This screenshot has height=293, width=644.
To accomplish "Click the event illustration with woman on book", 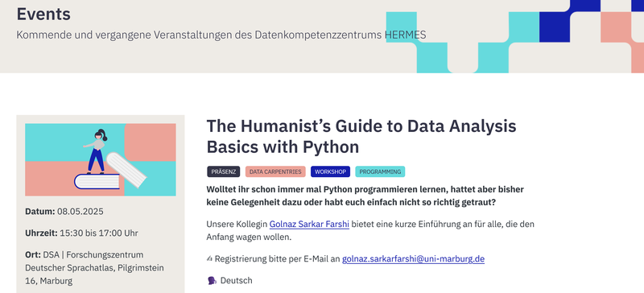I will click(x=100, y=160).
